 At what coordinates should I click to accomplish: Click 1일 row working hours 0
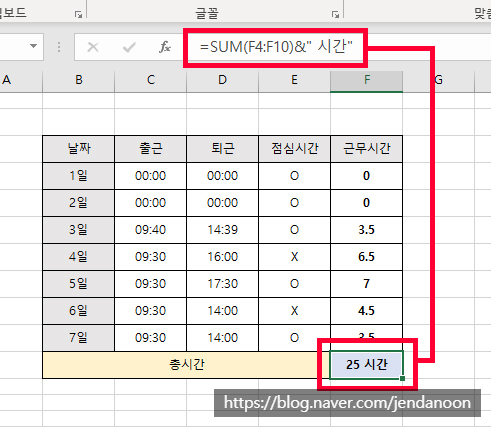click(367, 176)
